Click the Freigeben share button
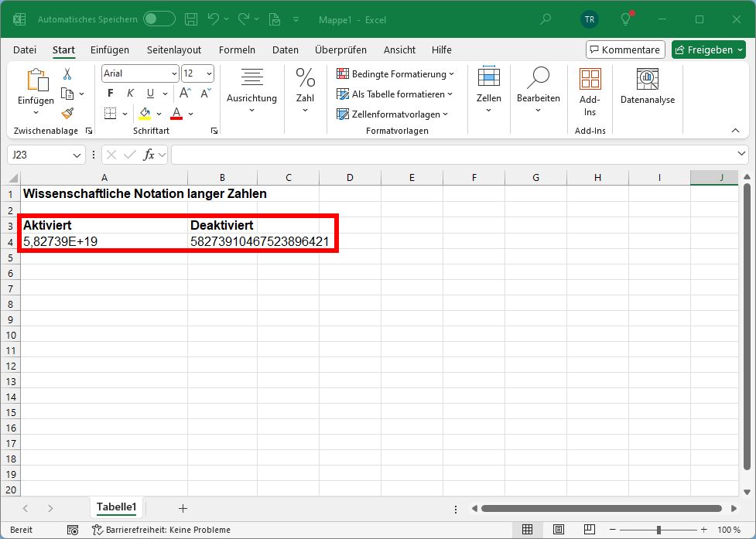 click(708, 49)
